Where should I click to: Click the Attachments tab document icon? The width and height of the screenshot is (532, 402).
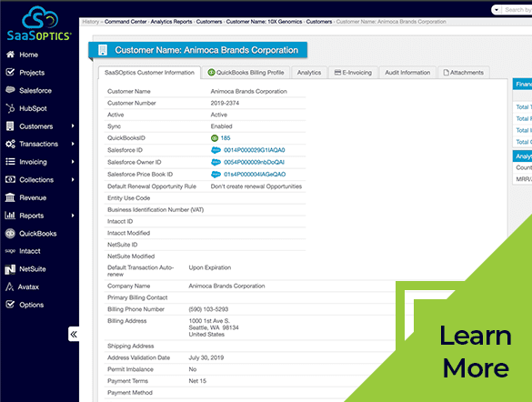(x=447, y=73)
